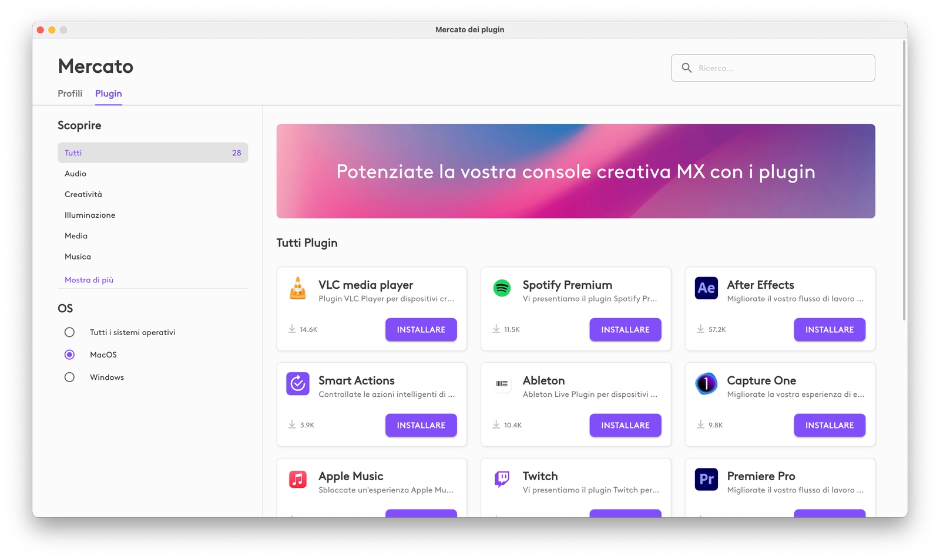940x560 pixels.
Task: Open the Twitch plugin title
Action: [x=540, y=476]
